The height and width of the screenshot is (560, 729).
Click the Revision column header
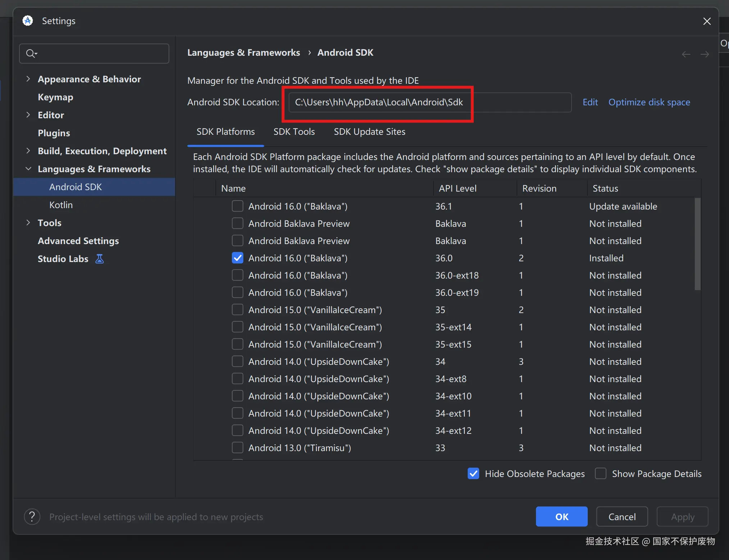click(x=552, y=188)
